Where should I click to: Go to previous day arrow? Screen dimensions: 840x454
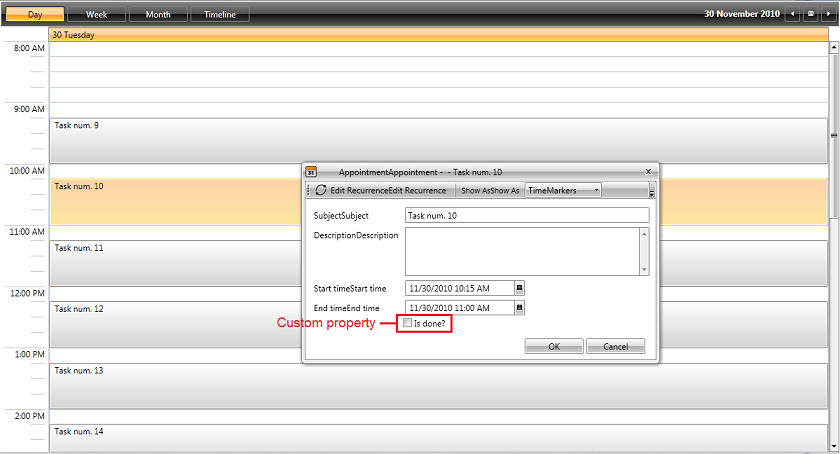[x=792, y=14]
